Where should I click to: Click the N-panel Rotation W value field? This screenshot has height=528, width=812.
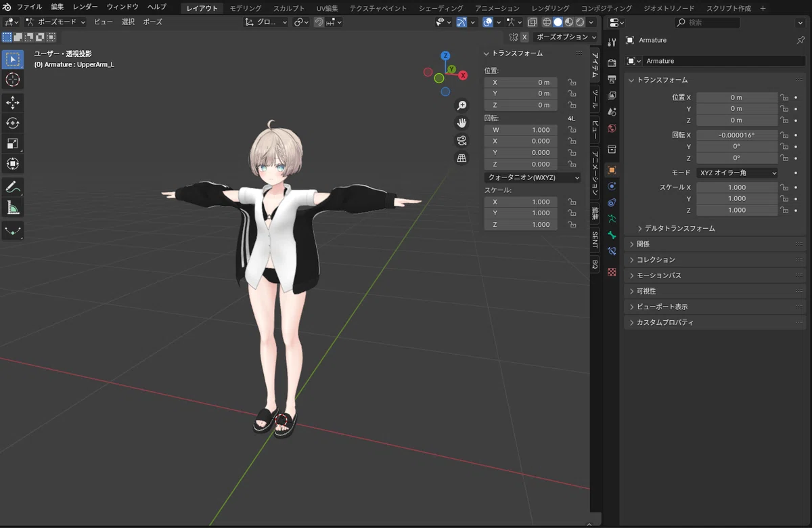point(521,130)
